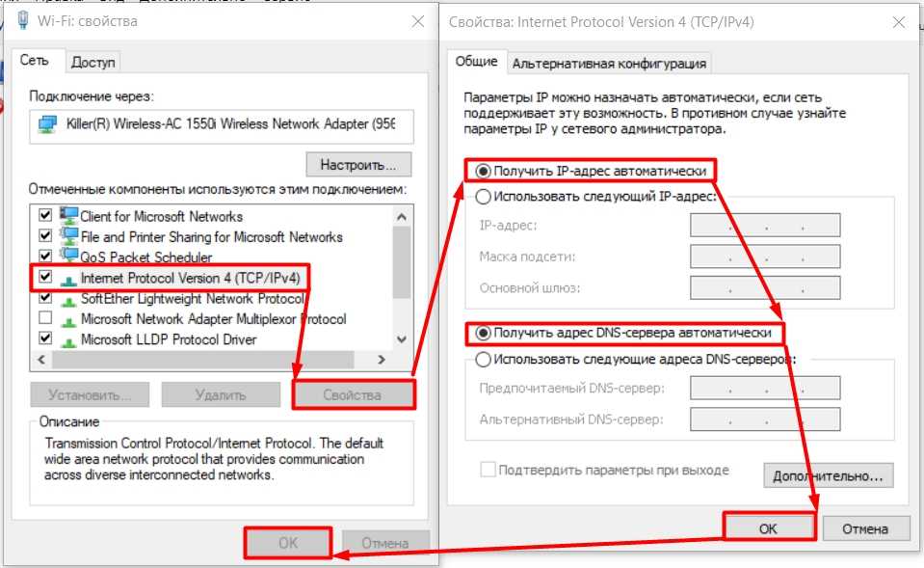Image resolution: width=924 pixels, height=568 pixels.
Task: Click the Client for Microsoft Networks icon
Action: pyautogui.click(x=68, y=216)
